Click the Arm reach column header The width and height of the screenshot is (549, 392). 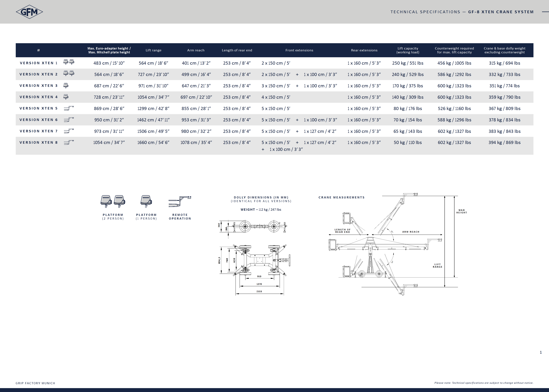tap(196, 50)
